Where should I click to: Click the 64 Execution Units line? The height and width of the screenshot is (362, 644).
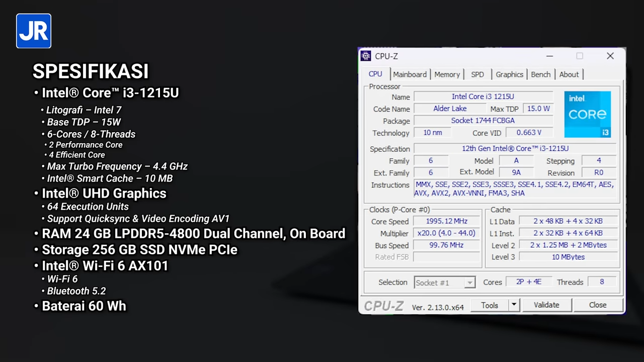pyautogui.click(x=88, y=207)
